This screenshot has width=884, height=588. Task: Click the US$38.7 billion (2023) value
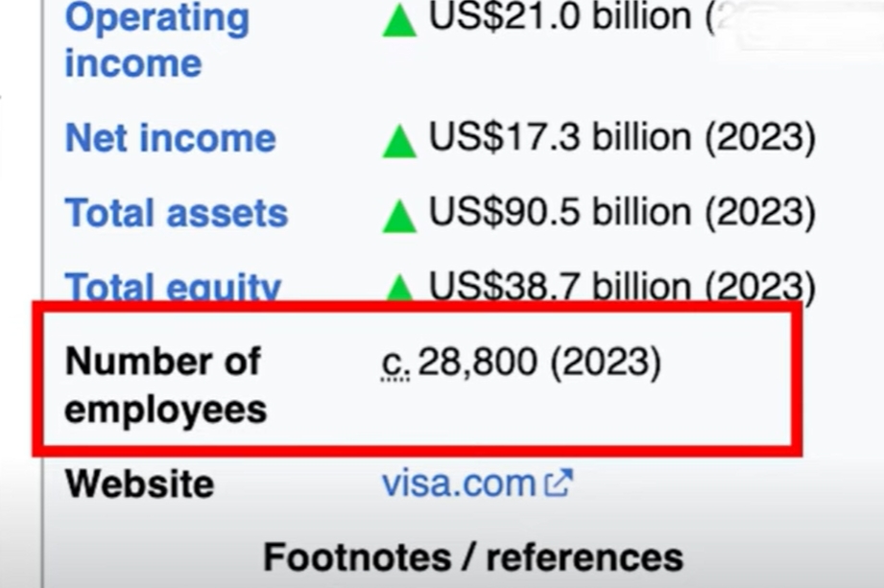622,286
